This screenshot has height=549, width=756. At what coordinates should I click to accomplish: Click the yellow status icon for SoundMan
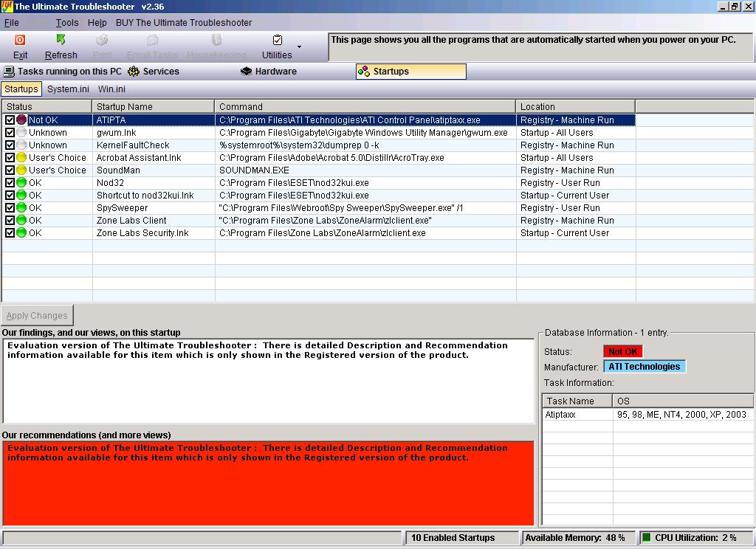(x=21, y=170)
